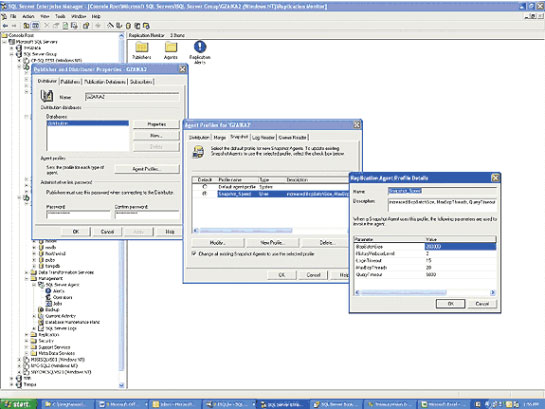Click the Description field in profile details
Image resolution: width=545 pixels, height=409 pixels.
pyautogui.click(x=442, y=205)
